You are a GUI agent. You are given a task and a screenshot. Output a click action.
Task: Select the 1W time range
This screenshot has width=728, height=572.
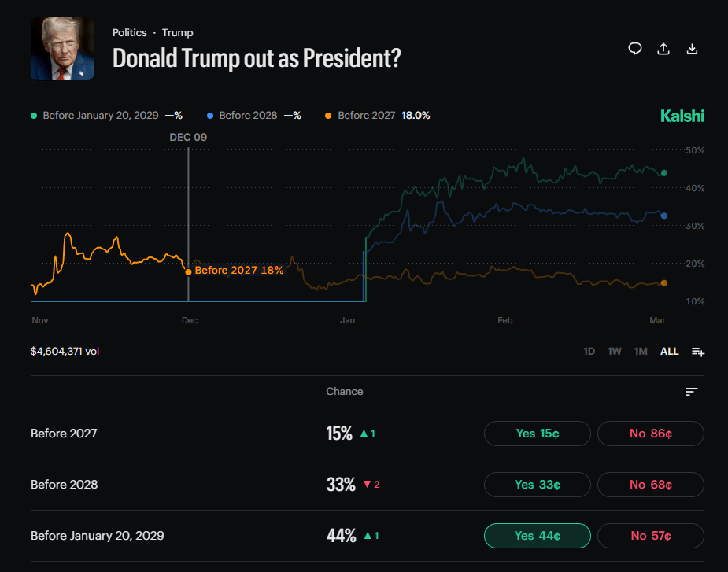click(x=615, y=352)
